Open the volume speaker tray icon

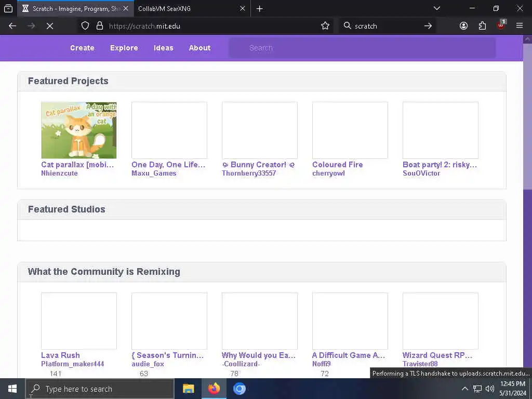point(489,389)
